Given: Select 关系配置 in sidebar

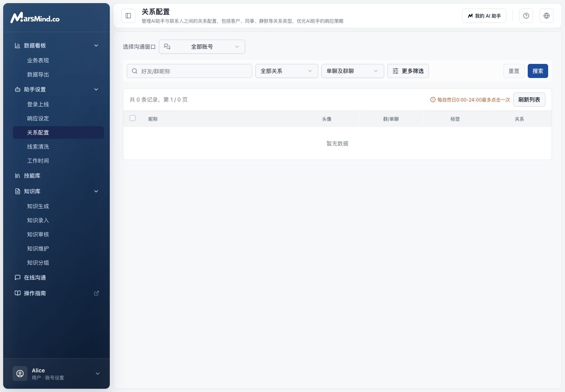Looking at the screenshot, I should (58, 132).
